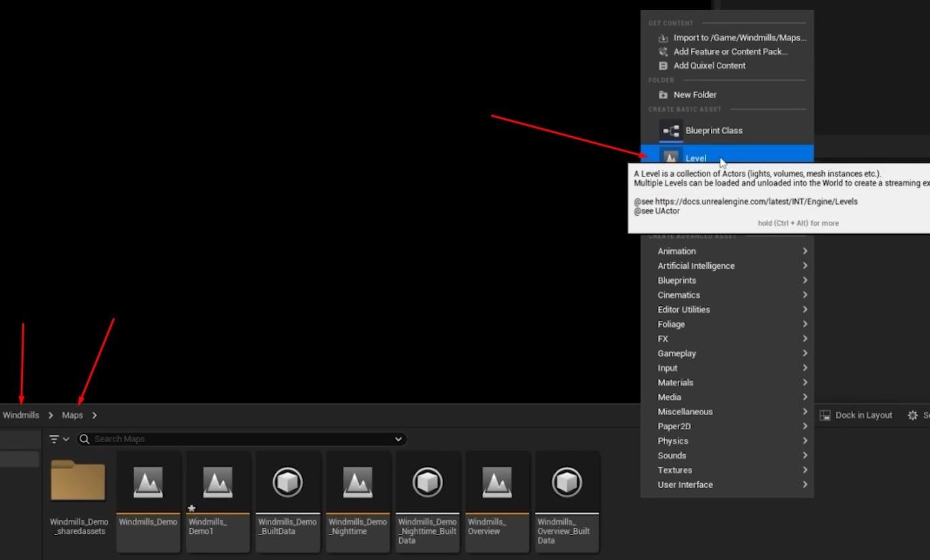The image size is (930, 560).
Task: Click the New Folder icon
Action: pos(663,95)
